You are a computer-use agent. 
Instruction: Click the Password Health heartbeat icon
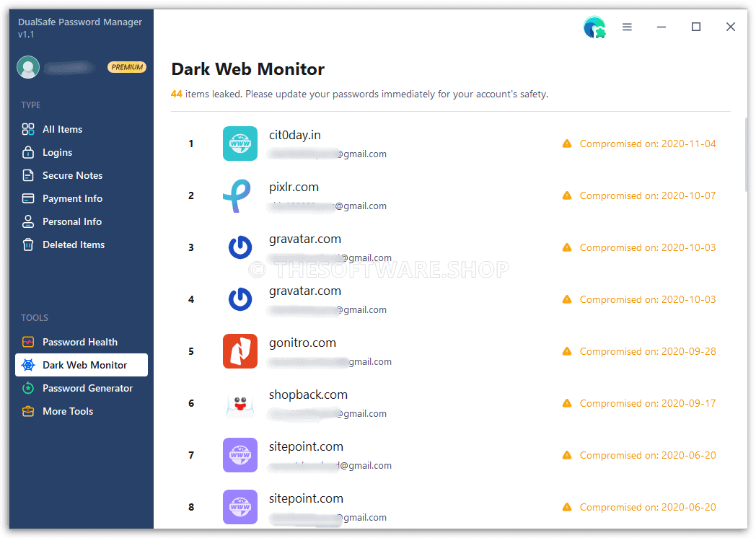click(x=28, y=343)
